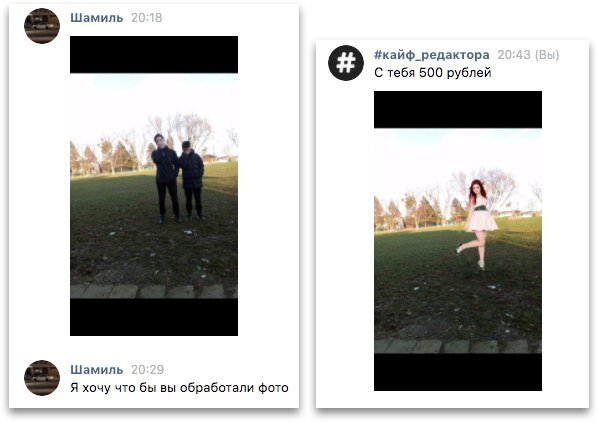Image resolution: width=598 pixels, height=422 pixels.
Task: Click the paved curb in Шамиль's photo
Action: click(x=154, y=291)
